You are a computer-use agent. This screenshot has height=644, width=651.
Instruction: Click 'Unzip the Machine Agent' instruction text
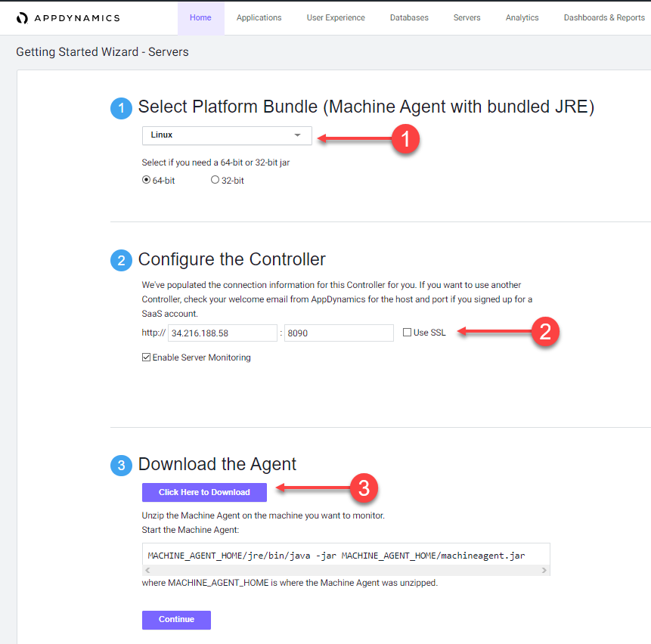coord(263,516)
